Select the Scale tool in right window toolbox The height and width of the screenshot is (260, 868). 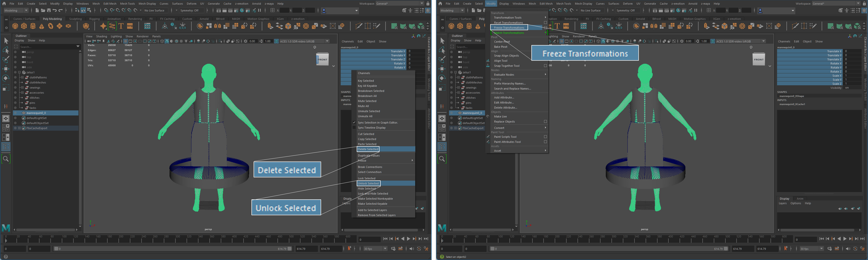coord(442,88)
